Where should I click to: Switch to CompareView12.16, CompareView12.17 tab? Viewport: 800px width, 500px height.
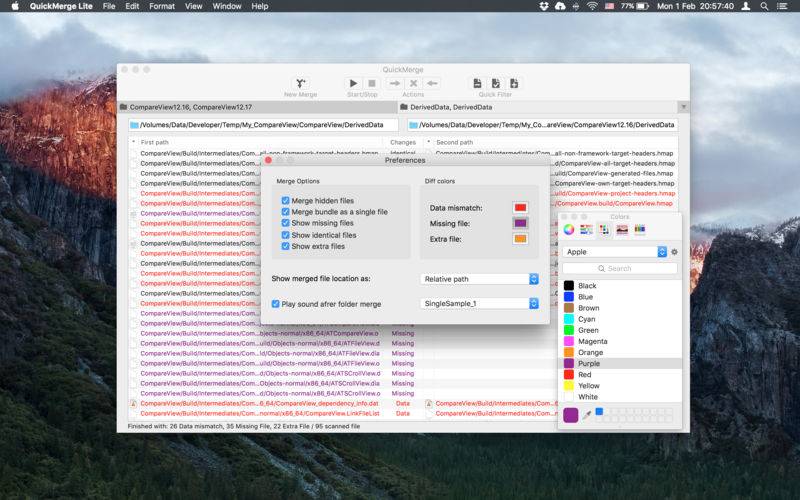(257, 107)
